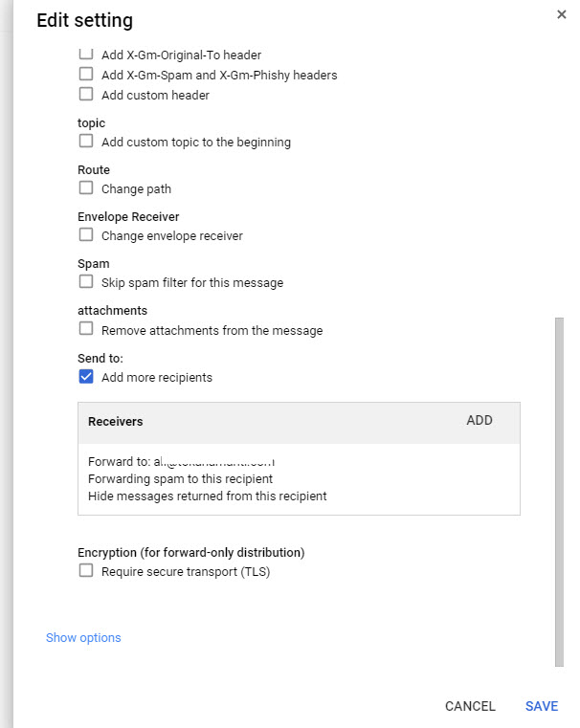Check Remove attachments from the message
The image size is (580, 728).
pyautogui.click(x=86, y=329)
